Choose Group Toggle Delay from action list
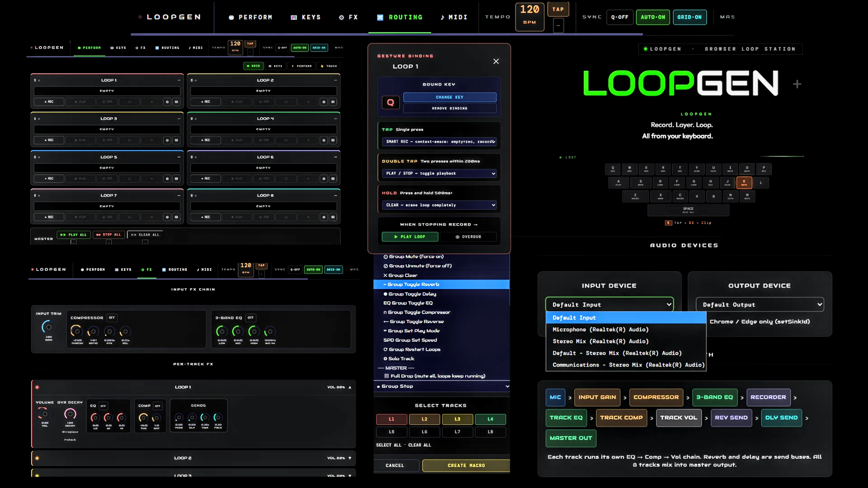868x488 pixels. (441, 294)
